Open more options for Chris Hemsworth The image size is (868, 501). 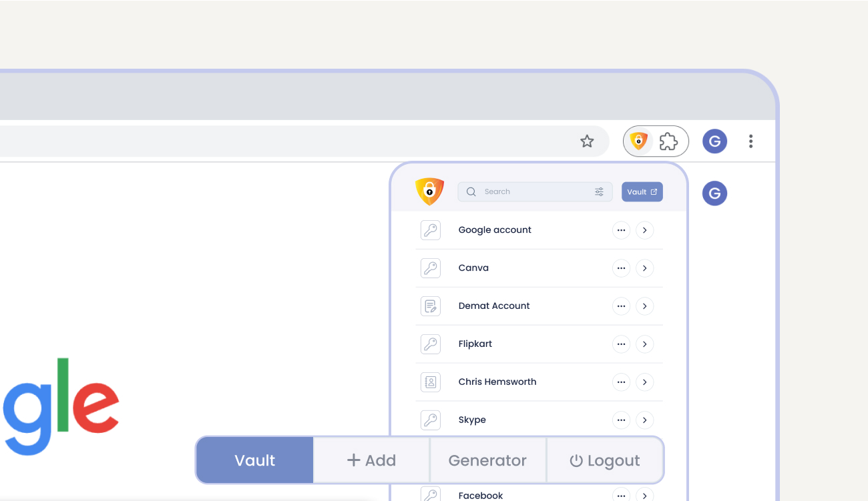point(621,382)
